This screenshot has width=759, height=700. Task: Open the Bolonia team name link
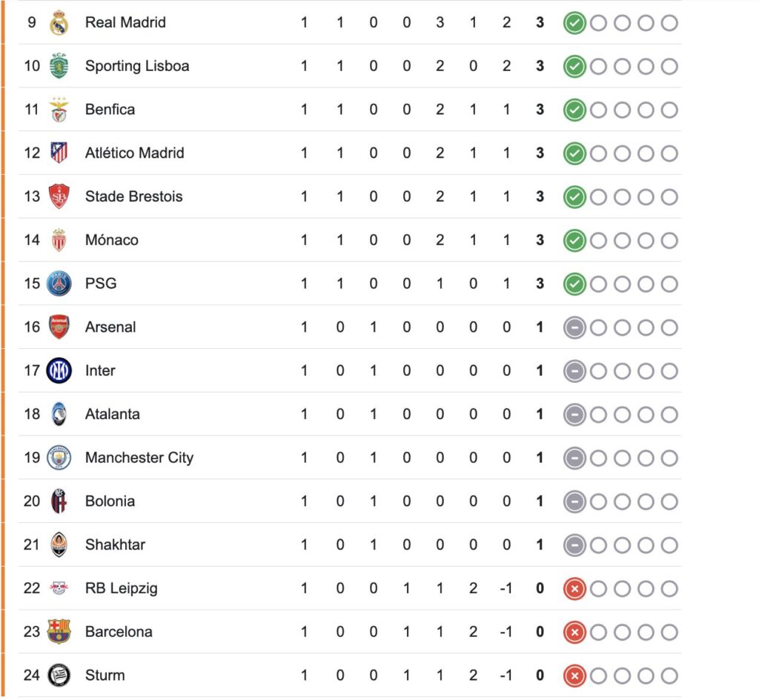point(110,501)
